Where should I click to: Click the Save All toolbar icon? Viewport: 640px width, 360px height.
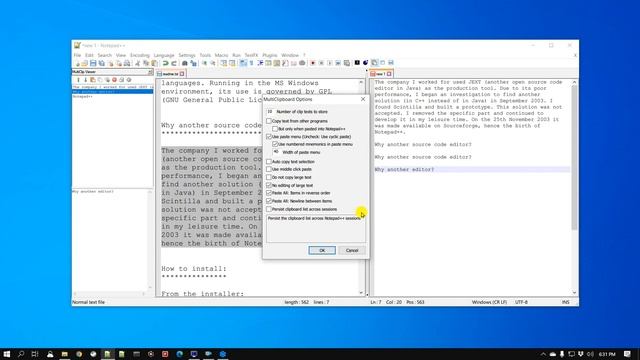pyautogui.click(x=102, y=63)
